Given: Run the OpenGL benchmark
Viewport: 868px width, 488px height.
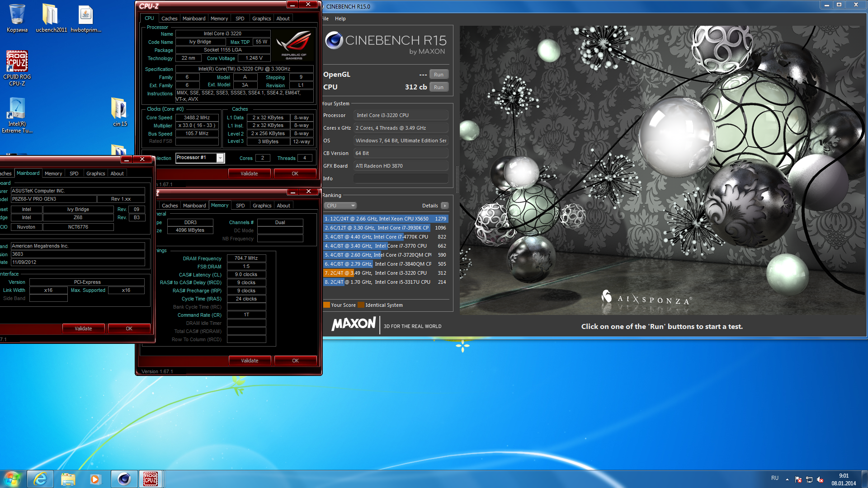Looking at the screenshot, I should click(439, 75).
